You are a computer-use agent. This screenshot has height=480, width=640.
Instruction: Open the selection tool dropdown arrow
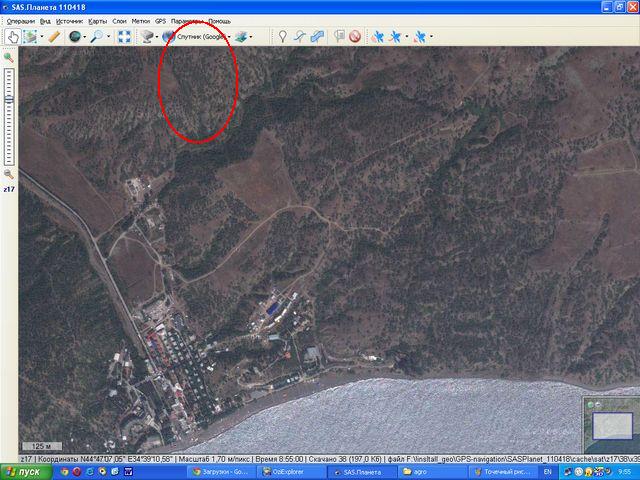point(40,37)
